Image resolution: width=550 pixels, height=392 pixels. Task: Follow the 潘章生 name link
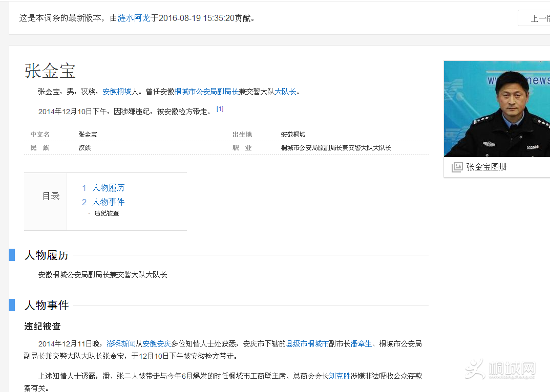point(361,344)
